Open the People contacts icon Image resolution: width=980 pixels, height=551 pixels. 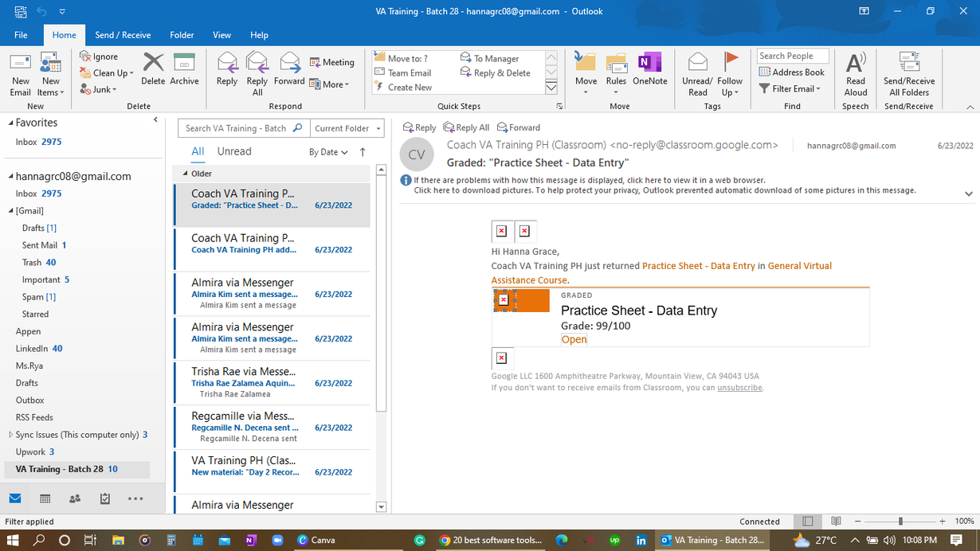[75, 498]
